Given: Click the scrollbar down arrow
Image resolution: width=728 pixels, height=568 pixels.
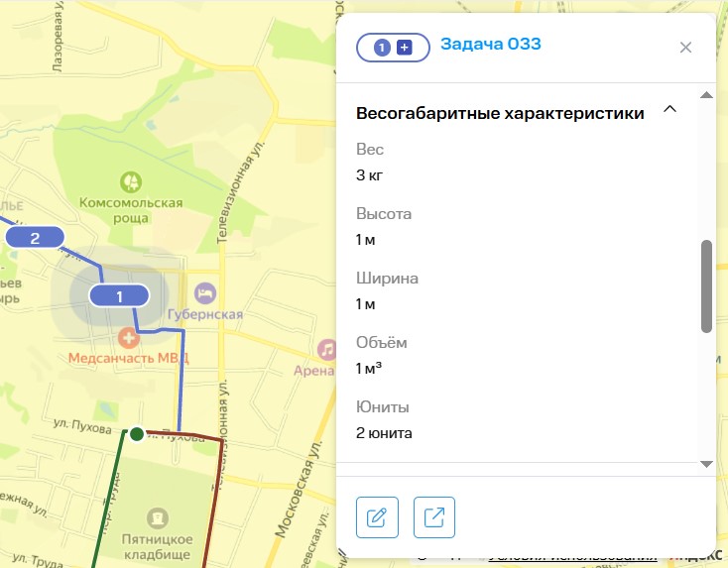Looking at the screenshot, I should [706, 463].
